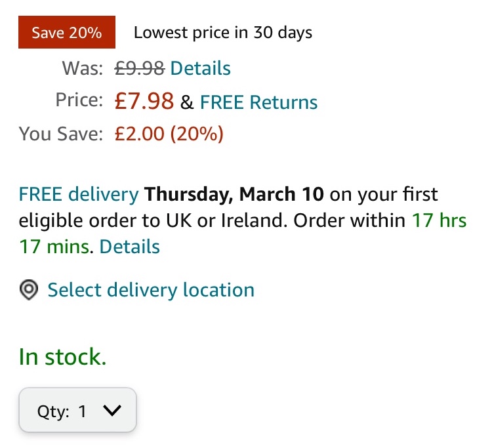This screenshot has height=448, width=492.
Task: Open the FREE Returns link
Action: (258, 102)
